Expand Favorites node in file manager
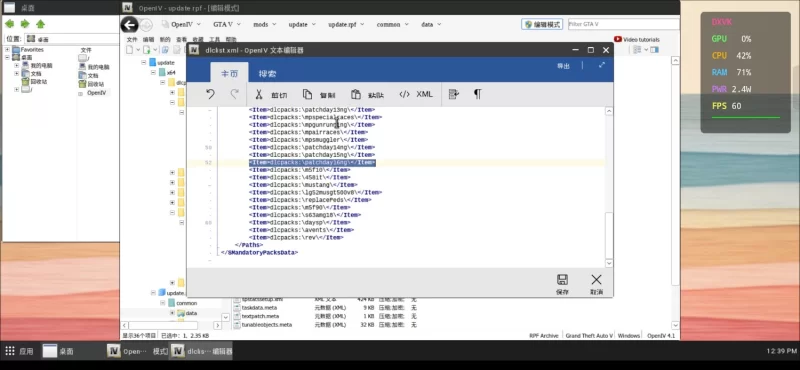 [x=8, y=50]
